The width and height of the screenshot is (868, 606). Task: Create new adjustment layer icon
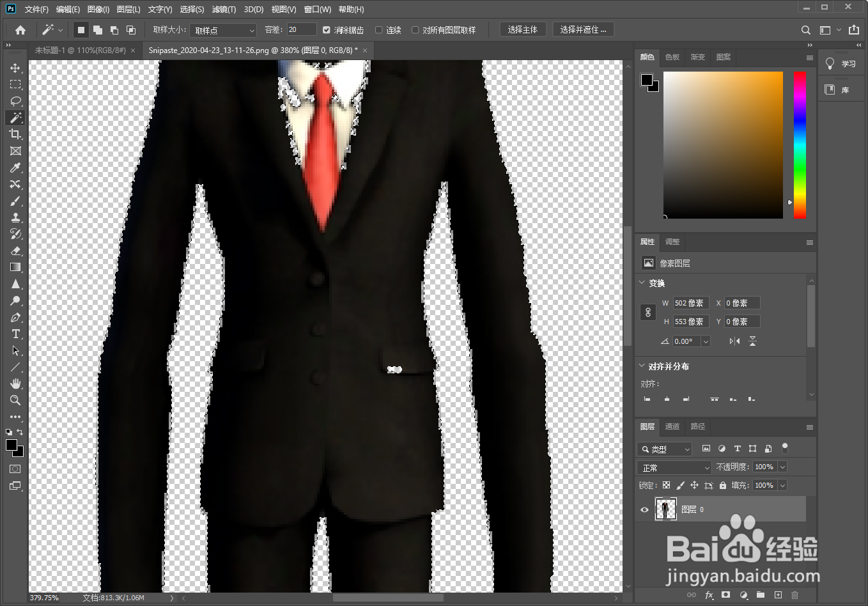coord(743,594)
